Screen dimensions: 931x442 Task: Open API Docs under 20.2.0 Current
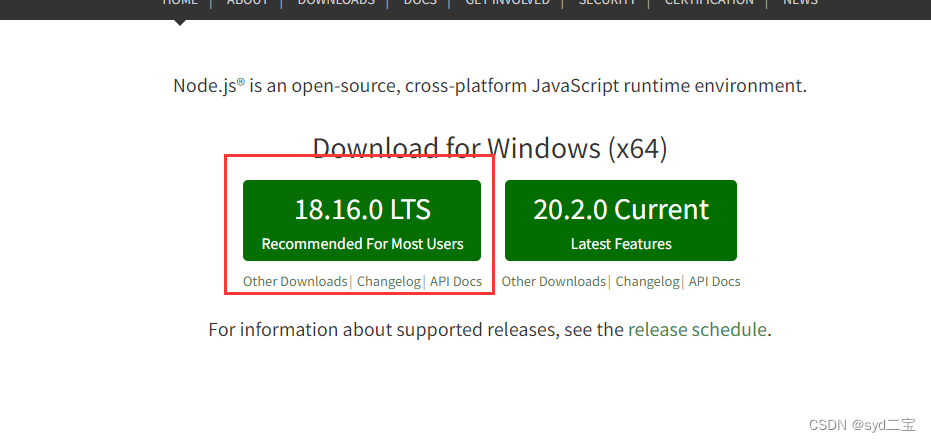click(714, 282)
